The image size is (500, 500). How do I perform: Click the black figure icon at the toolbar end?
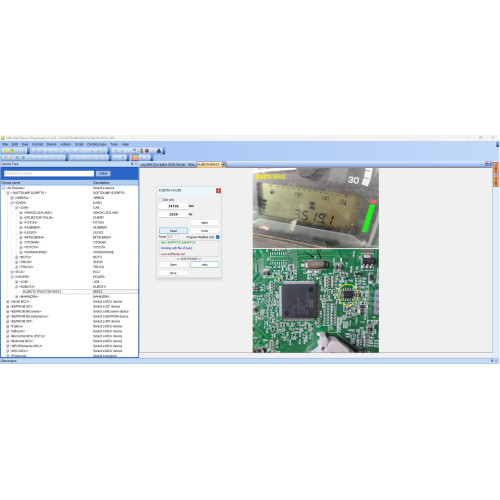coord(159,151)
